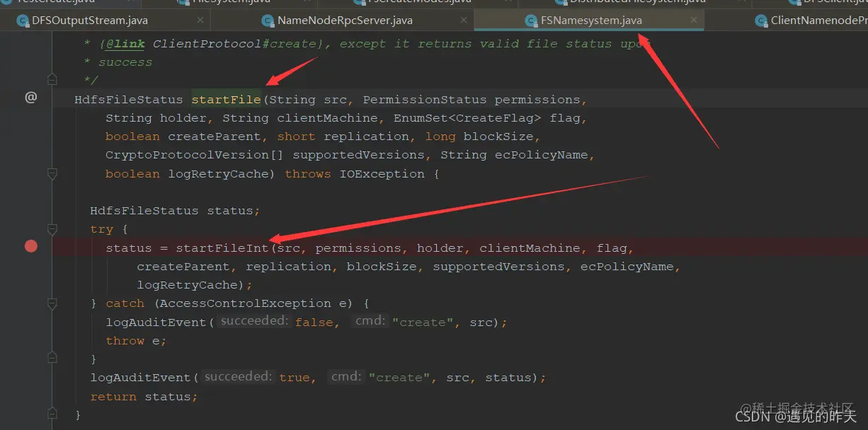868x430 pixels.
Task: Click the @link tag in the comment
Action: click(x=125, y=44)
